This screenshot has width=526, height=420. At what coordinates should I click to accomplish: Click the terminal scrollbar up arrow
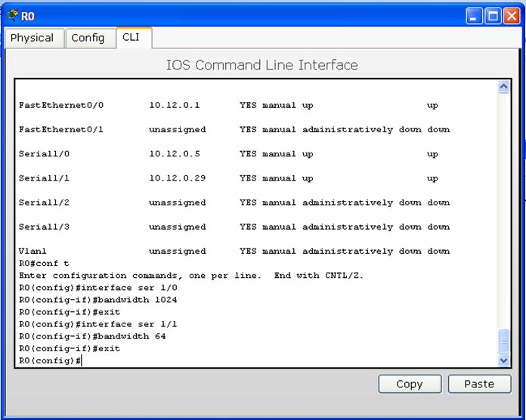(x=504, y=87)
